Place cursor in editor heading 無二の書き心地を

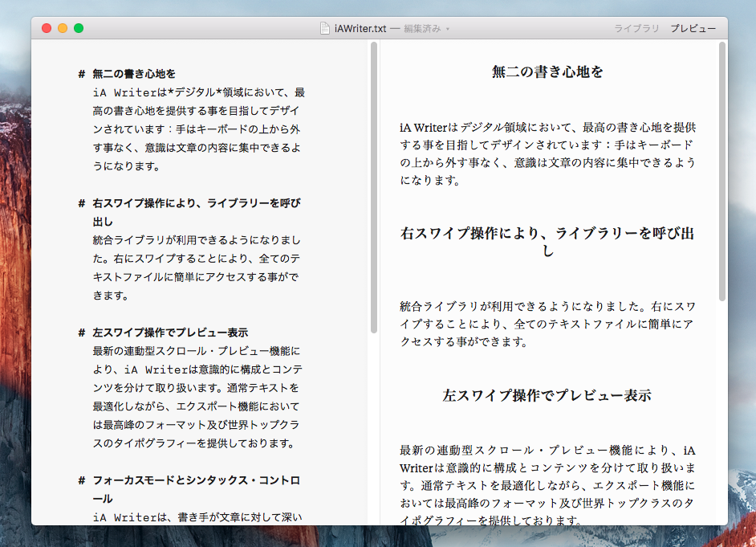[x=134, y=74]
